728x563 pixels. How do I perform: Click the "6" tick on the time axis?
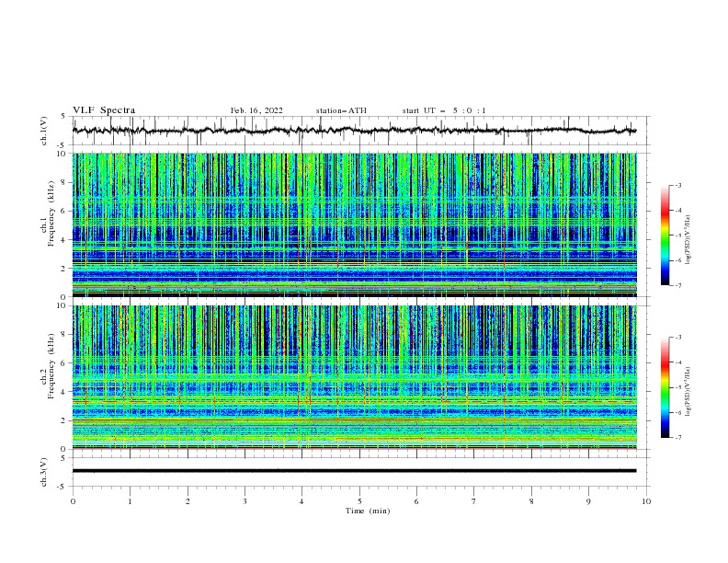[x=416, y=501]
